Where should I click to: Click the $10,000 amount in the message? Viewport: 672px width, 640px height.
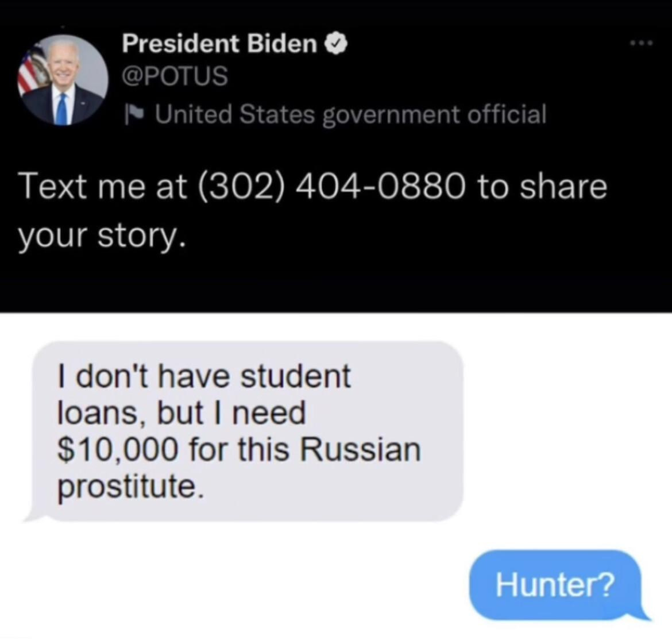[x=117, y=450]
